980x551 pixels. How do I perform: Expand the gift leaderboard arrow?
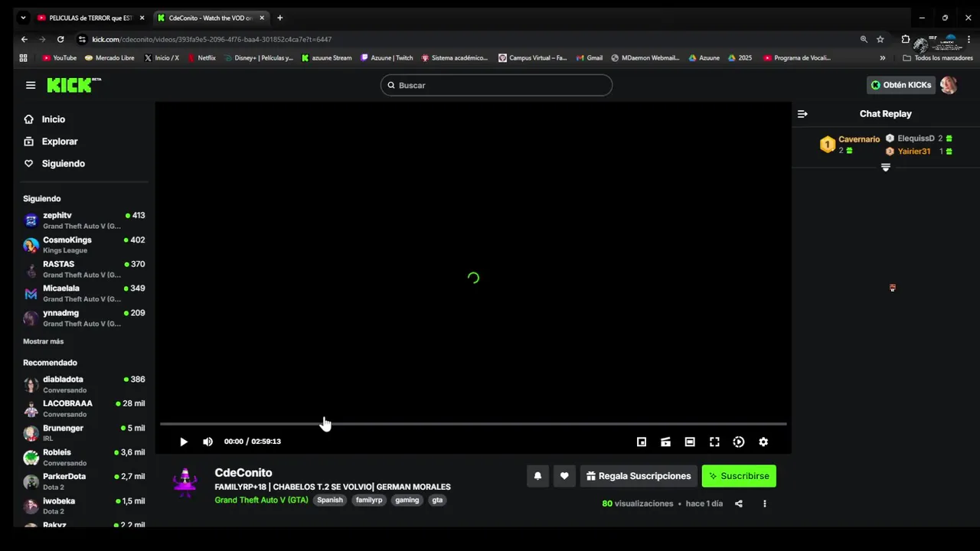pos(886,168)
